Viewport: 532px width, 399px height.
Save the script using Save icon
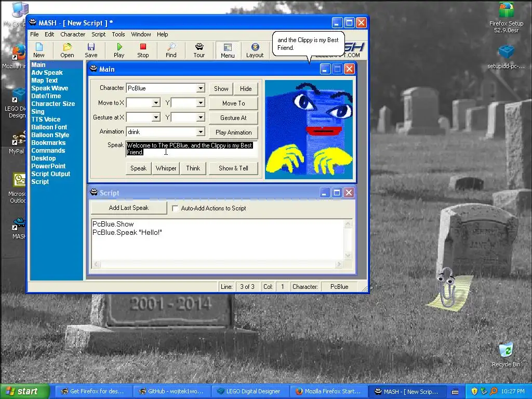click(x=91, y=50)
